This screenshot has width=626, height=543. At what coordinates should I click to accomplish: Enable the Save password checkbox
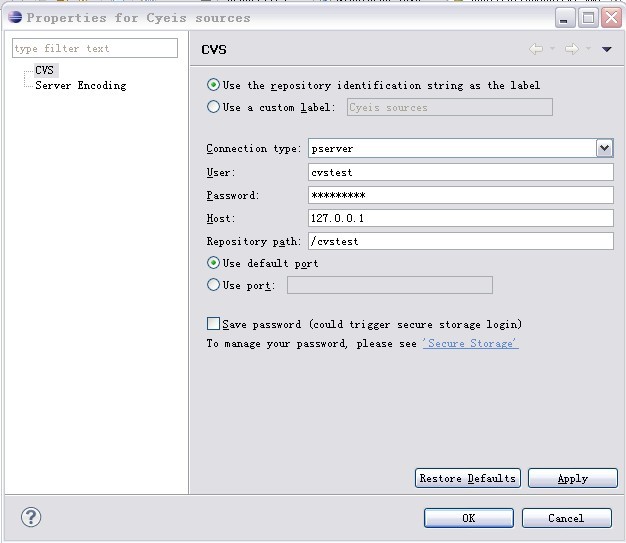point(213,324)
